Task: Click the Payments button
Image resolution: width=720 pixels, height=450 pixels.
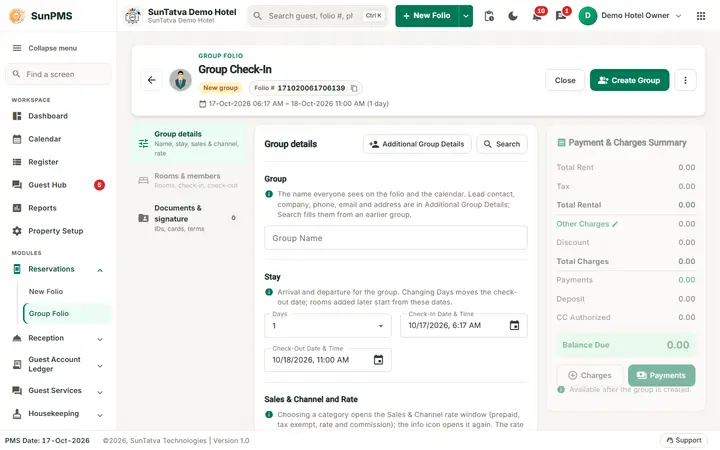Action: (661, 376)
